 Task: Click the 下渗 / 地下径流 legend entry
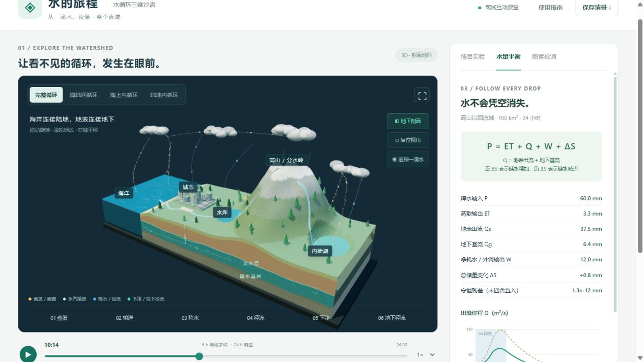point(146,299)
